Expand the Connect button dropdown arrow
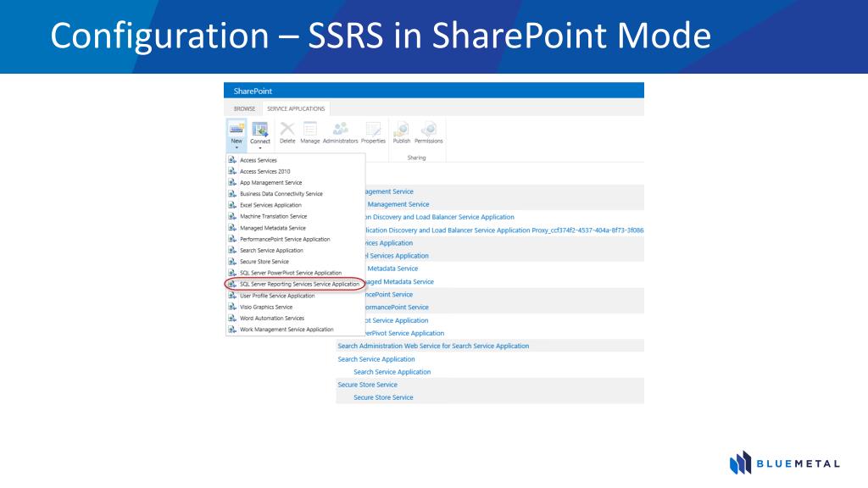The width and height of the screenshot is (868, 488). click(x=259, y=148)
